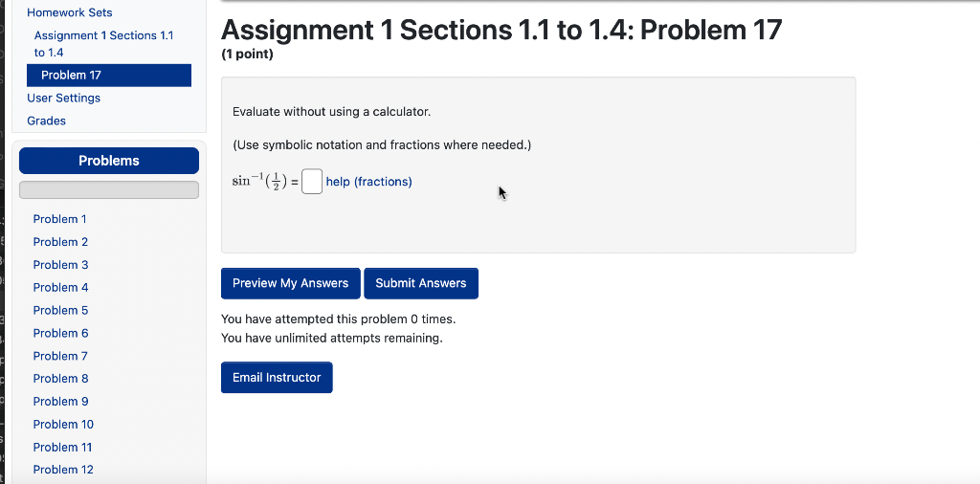Click Preview My Answers button
Viewport: 980px width, 484px height.
291,283
